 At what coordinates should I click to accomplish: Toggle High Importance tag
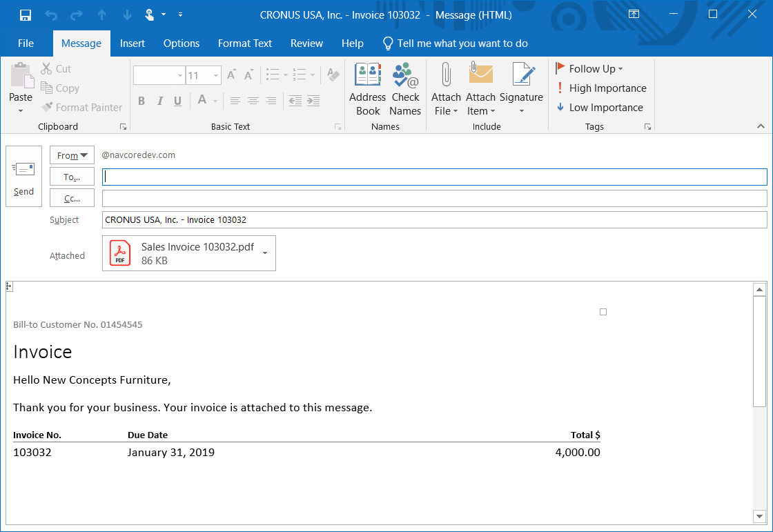coord(600,88)
